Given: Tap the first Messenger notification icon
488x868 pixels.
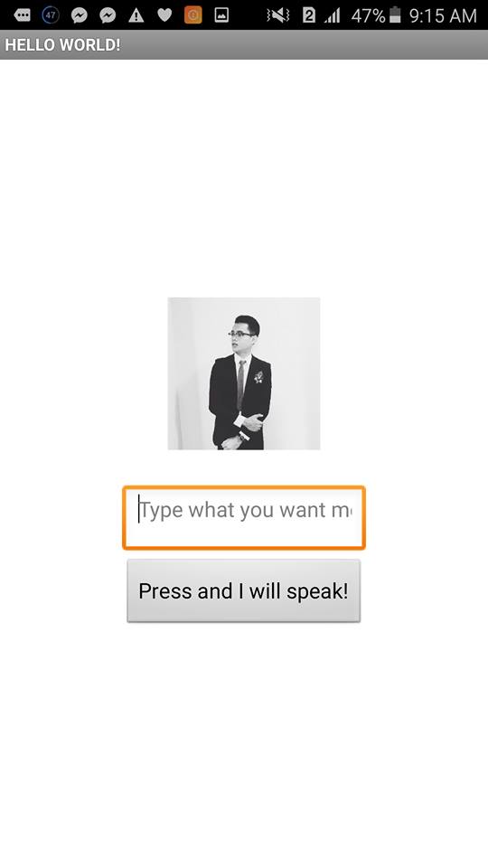Looking at the screenshot, I should 80,15.
